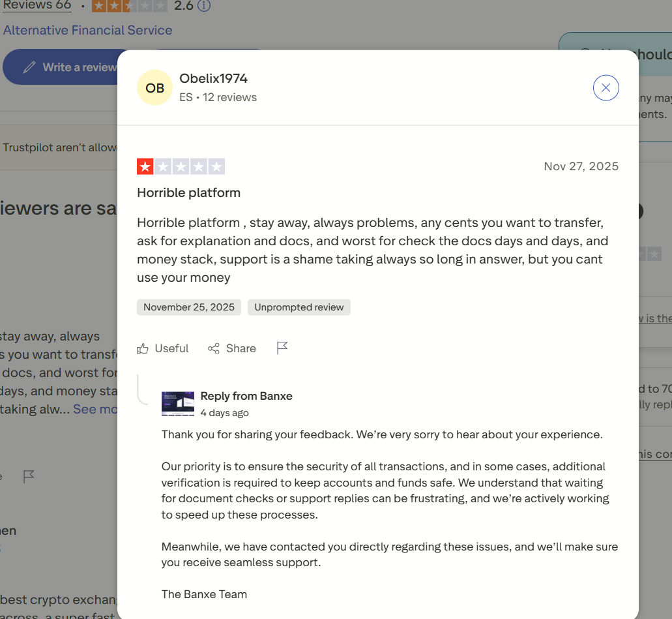Flag the review inside the popup

tap(282, 348)
